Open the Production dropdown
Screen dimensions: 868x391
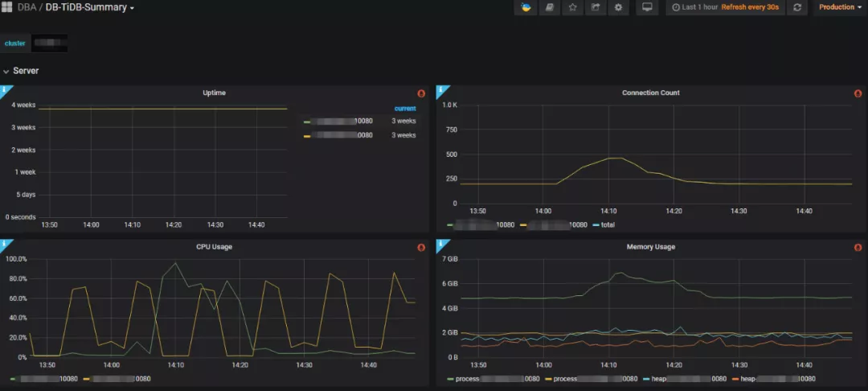coord(840,7)
